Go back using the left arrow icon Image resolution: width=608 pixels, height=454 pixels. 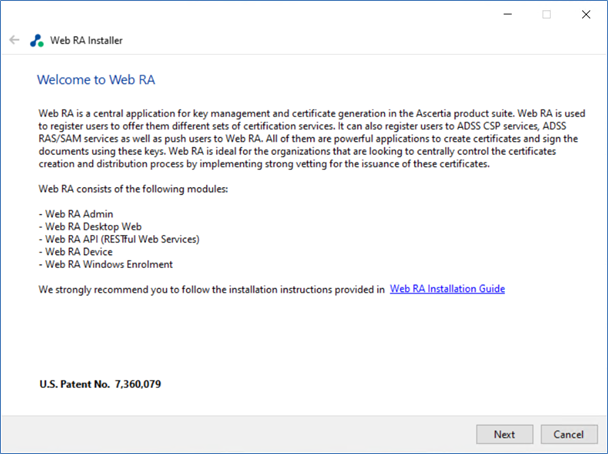coord(14,40)
